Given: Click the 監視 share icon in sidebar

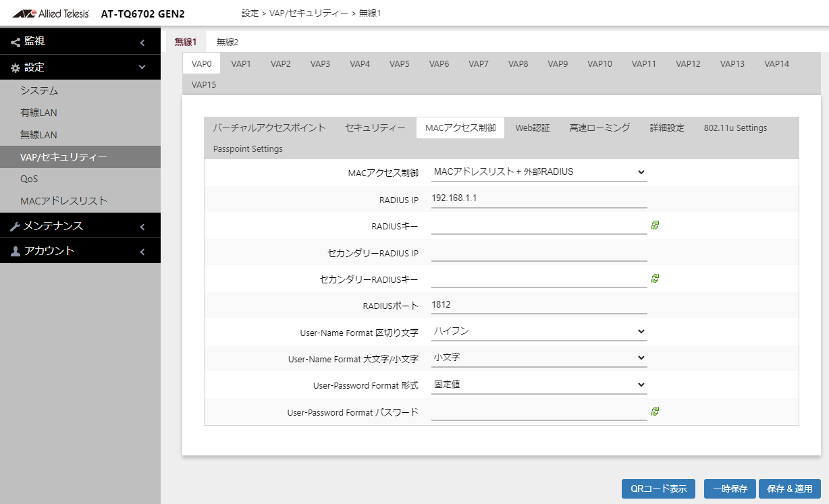Looking at the screenshot, I should [16, 42].
